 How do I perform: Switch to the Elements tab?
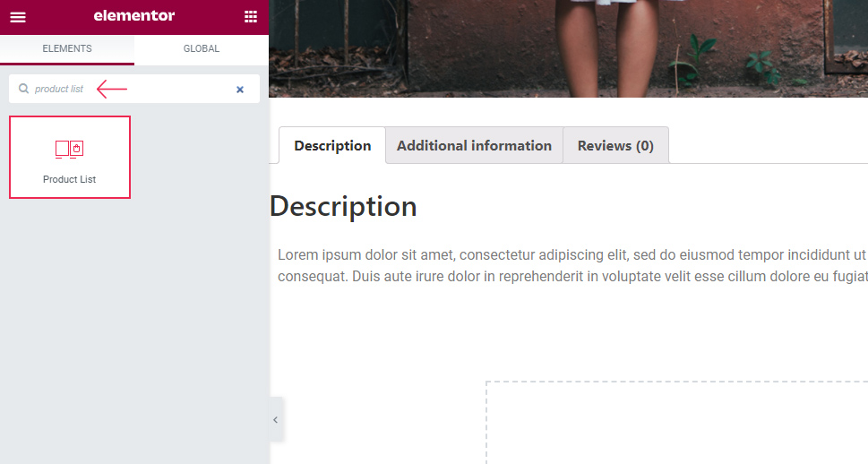(x=67, y=48)
